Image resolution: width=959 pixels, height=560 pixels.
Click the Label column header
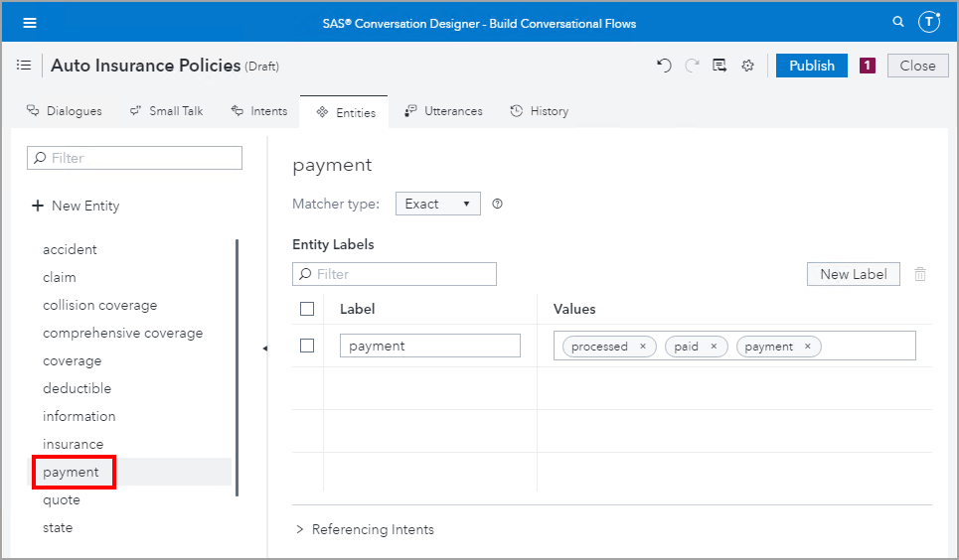click(357, 310)
